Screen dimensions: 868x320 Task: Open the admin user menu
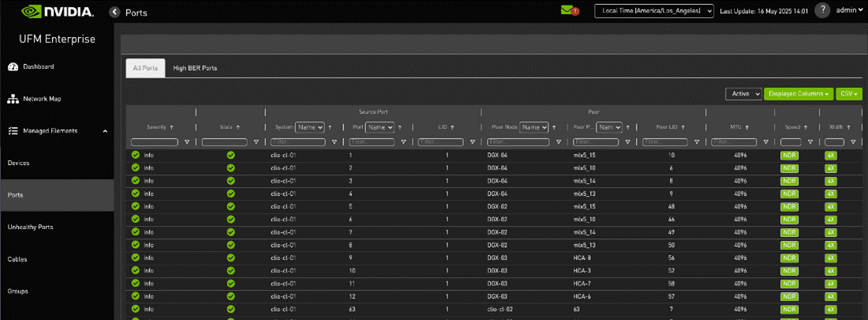pyautogui.click(x=849, y=10)
